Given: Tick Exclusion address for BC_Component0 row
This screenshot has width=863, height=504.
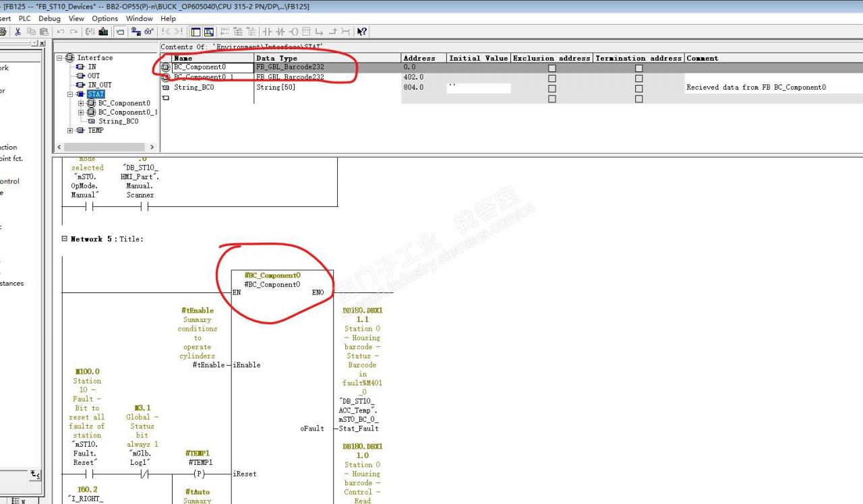Looking at the screenshot, I should click(552, 68).
